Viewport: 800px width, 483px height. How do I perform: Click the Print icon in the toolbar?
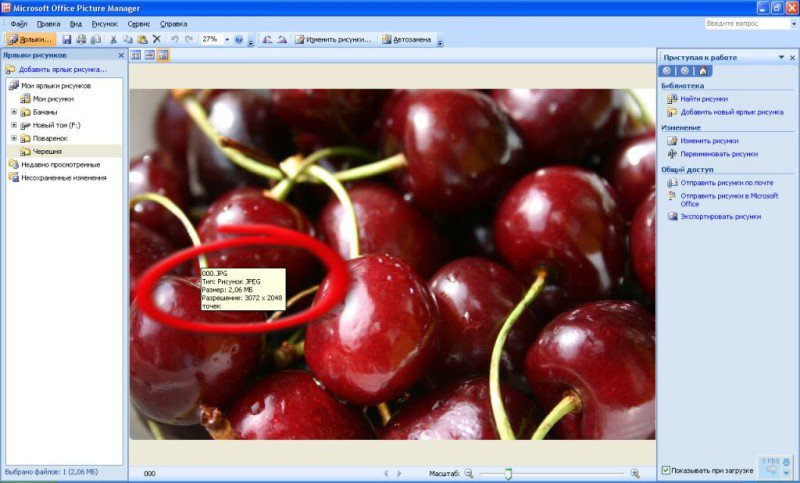81,39
